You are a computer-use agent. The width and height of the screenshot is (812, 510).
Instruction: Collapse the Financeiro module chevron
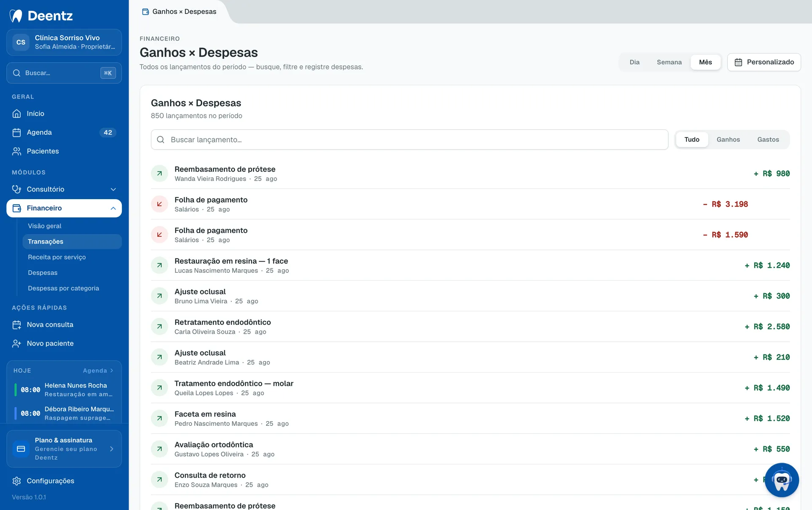(x=113, y=208)
